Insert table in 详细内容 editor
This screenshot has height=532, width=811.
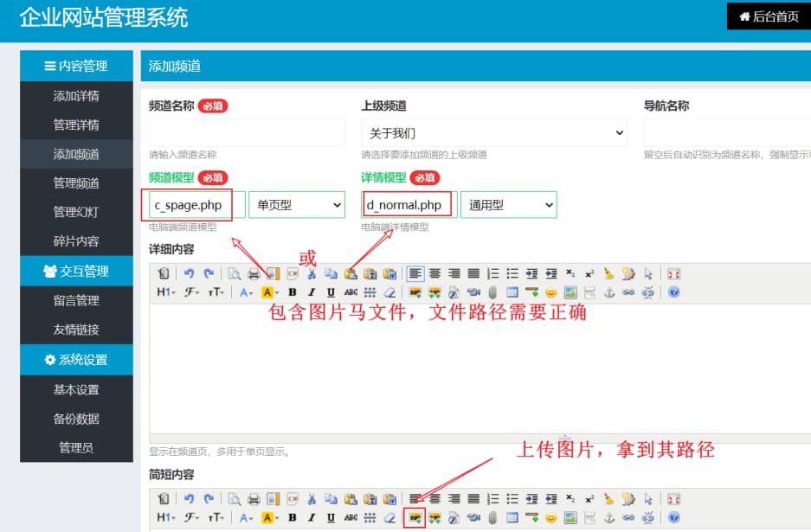[x=512, y=292]
